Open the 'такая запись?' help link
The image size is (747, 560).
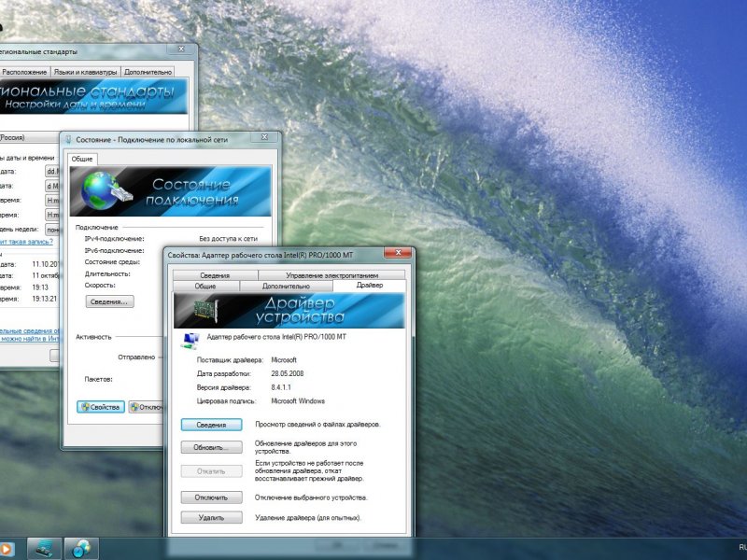[26, 242]
